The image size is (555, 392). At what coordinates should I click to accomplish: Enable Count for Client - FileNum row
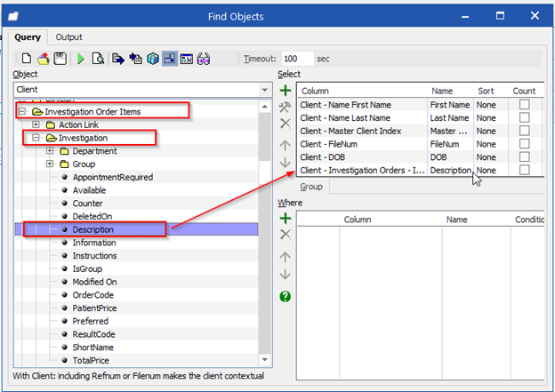tap(524, 144)
